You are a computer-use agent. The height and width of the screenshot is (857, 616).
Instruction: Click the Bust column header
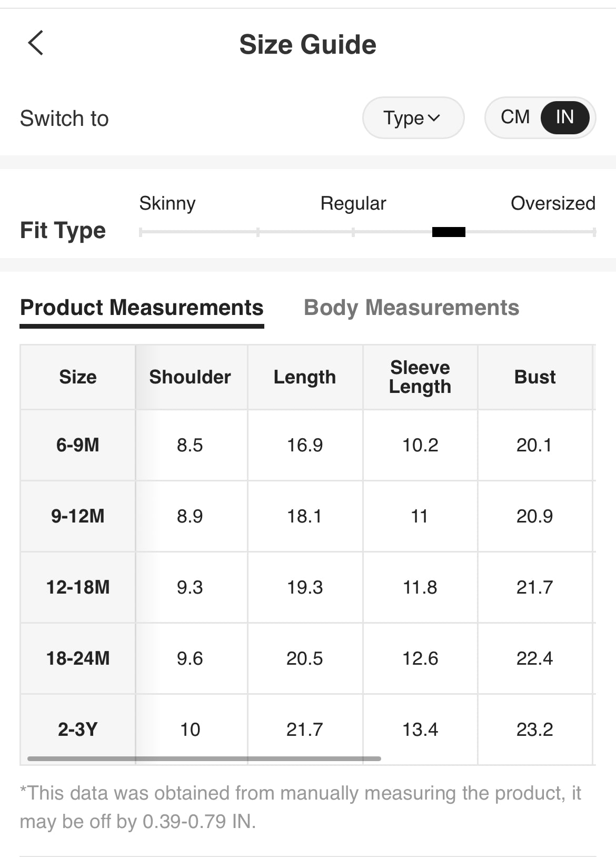pos(535,377)
